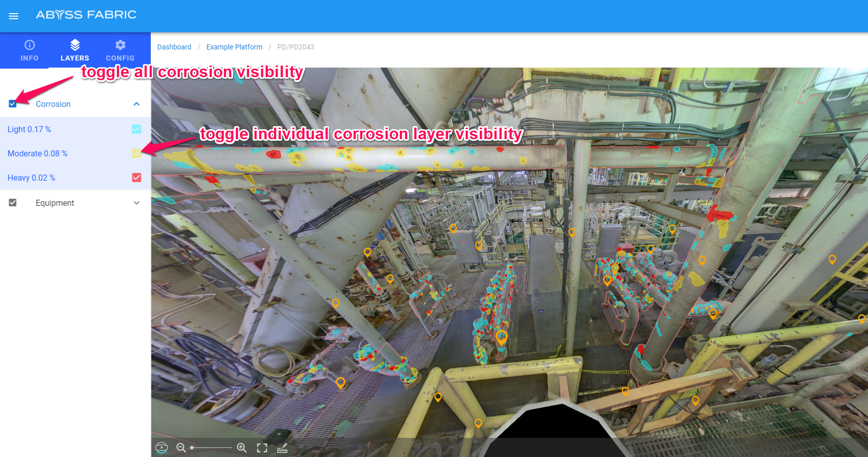The width and height of the screenshot is (868, 457).
Task: Expand the Equipment section chevron
Action: [137, 203]
